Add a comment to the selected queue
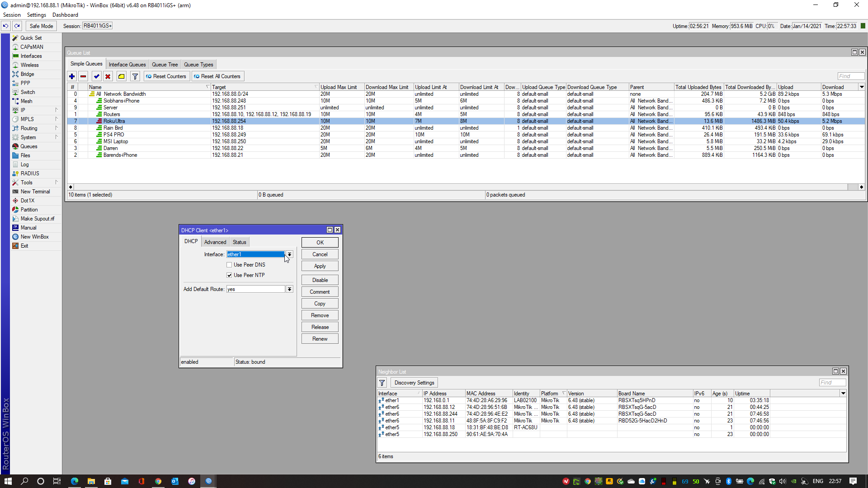Screen dimensions: 868x488 (121, 76)
